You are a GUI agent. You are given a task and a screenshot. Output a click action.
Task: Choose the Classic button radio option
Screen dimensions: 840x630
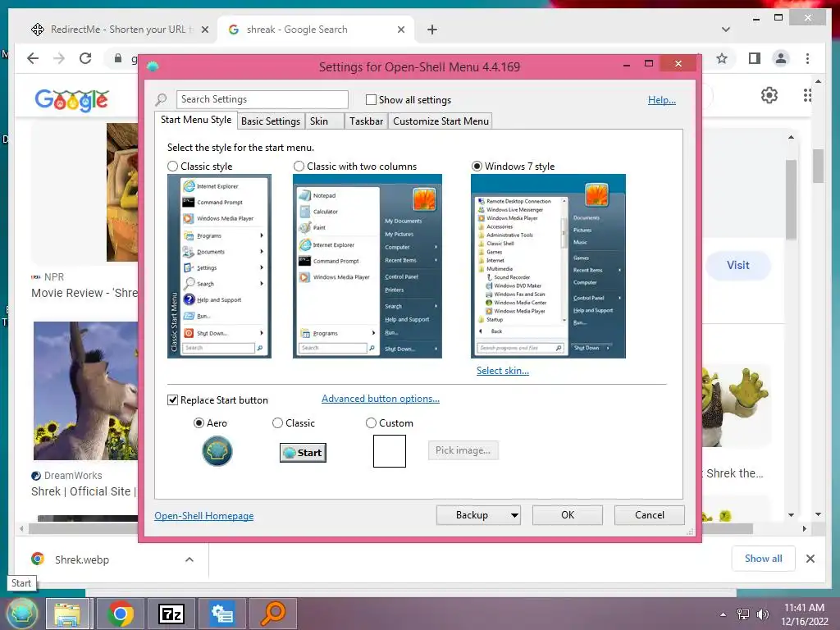[277, 423]
